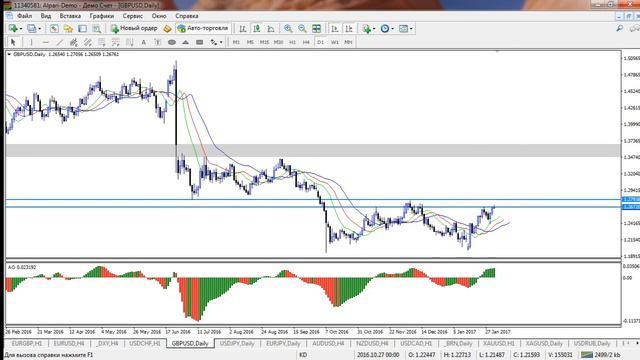
Task: Switch timeframe to M5
Action: click(250, 42)
